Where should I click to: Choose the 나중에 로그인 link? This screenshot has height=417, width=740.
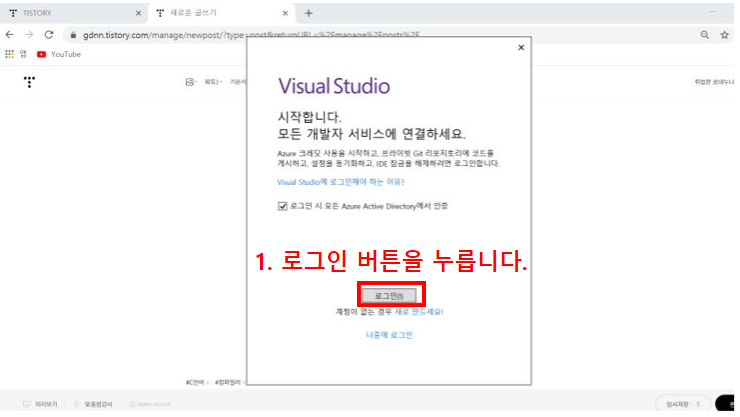[389, 335]
